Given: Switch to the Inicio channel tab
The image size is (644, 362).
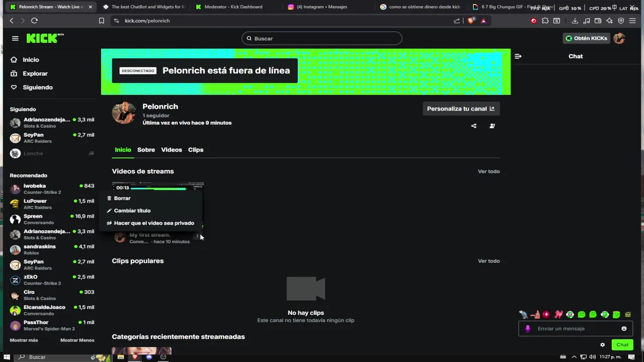Looking at the screenshot, I should pyautogui.click(x=123, y=150).
